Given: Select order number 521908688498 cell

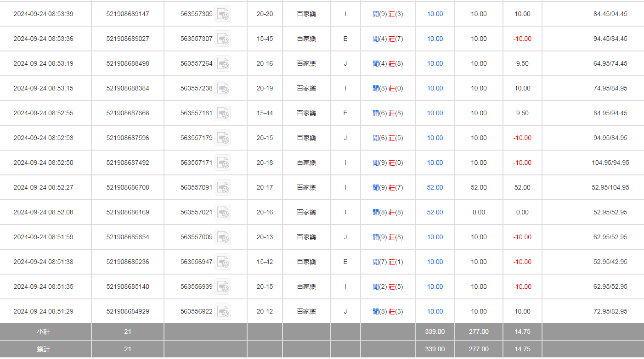Looking at the screenshot, I should 128,64.
